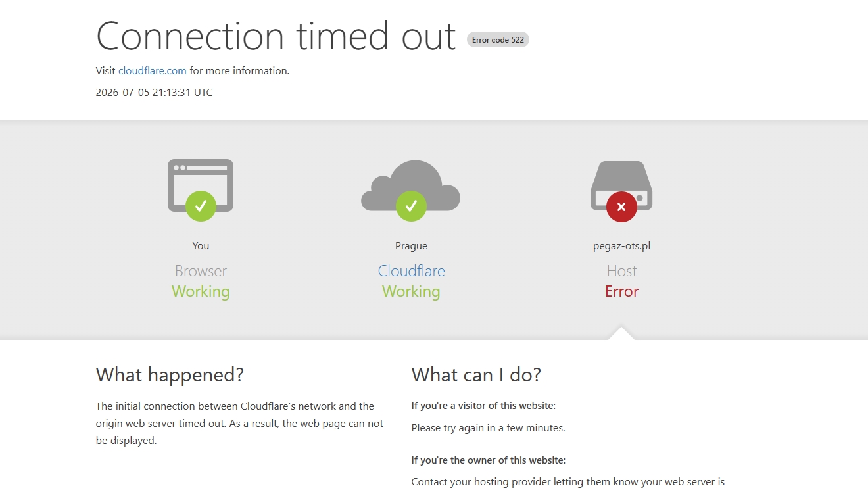868x488 pixels.
Task: Click the green Working status under Browser
Action: [201, 291]
